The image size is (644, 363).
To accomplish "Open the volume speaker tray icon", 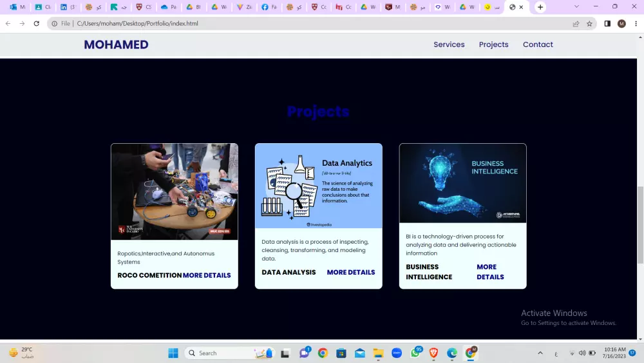I will (x=582, y=353).
